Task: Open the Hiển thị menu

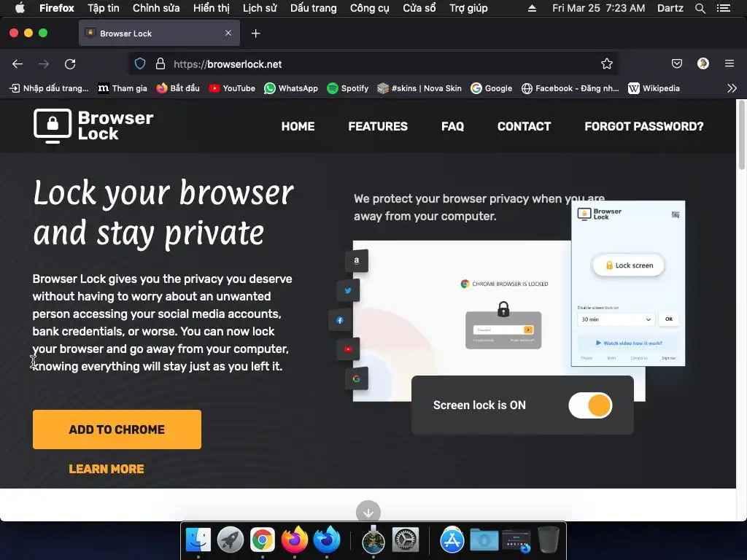Action: 211,8
